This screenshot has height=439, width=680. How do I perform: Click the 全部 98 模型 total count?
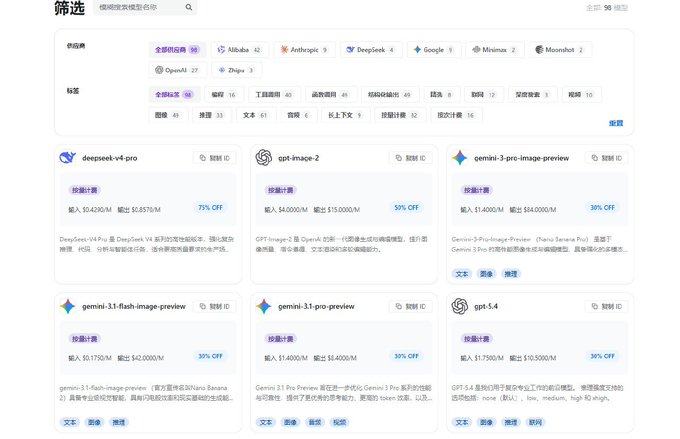coord(607,8)
